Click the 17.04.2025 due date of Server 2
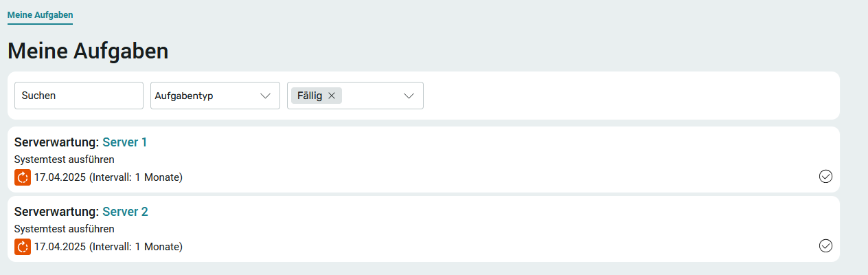The height and width of the screenshot is (275, 868). click(x=60, y=246)
